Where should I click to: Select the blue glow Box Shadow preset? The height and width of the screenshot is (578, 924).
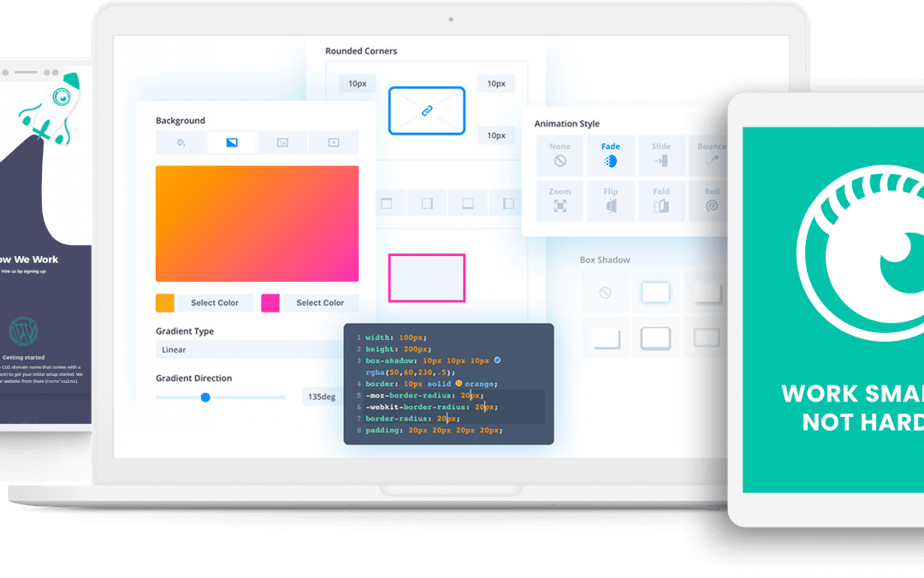click(655, 293)
